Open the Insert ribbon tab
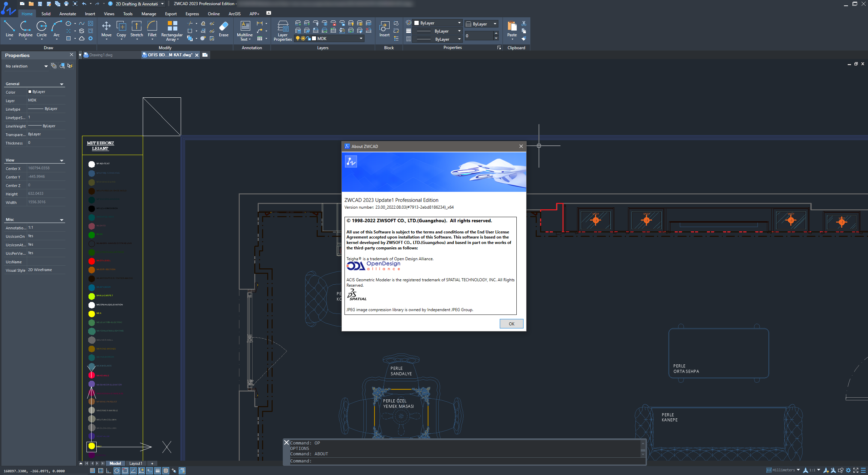This screenshot has height=475, width=868. 90,14
